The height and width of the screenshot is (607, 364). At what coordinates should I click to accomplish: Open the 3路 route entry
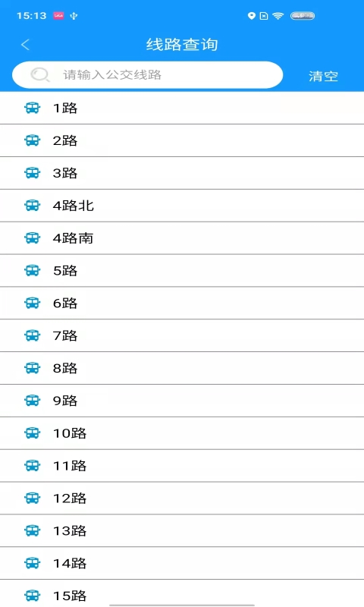182,173
